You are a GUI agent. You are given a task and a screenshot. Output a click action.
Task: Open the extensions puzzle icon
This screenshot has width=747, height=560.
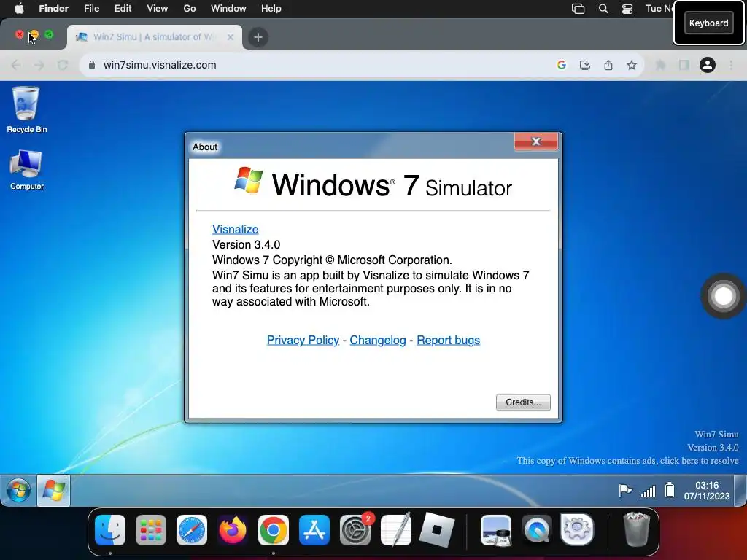[660, 65]
